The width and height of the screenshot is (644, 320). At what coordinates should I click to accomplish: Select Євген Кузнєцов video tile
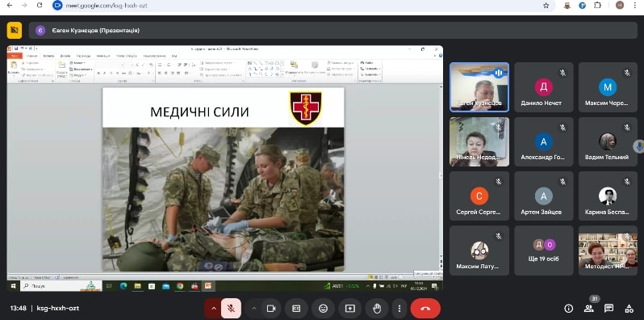click(479, 87)
